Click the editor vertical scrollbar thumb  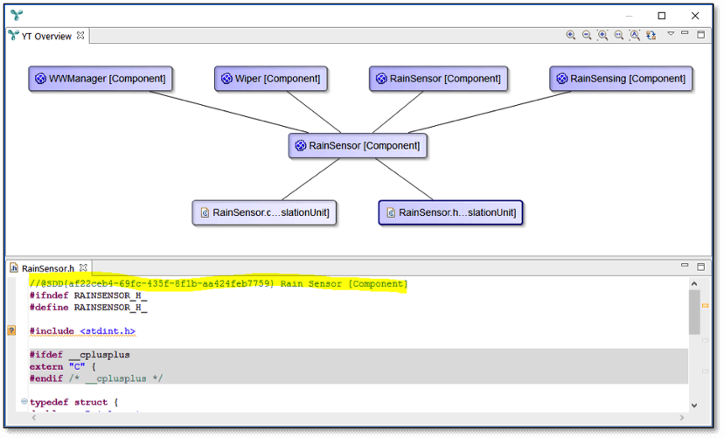coord(694,312)
